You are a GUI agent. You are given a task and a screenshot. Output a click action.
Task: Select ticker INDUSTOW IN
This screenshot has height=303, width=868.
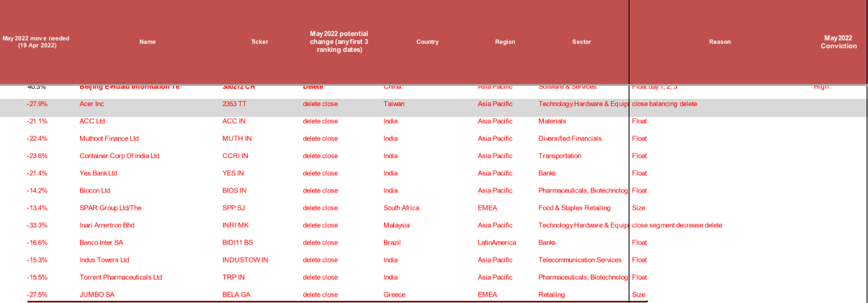coord(245,260)
